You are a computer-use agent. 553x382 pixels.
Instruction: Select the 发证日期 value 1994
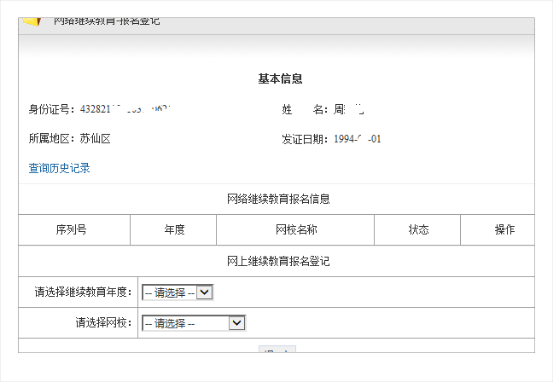357,139
